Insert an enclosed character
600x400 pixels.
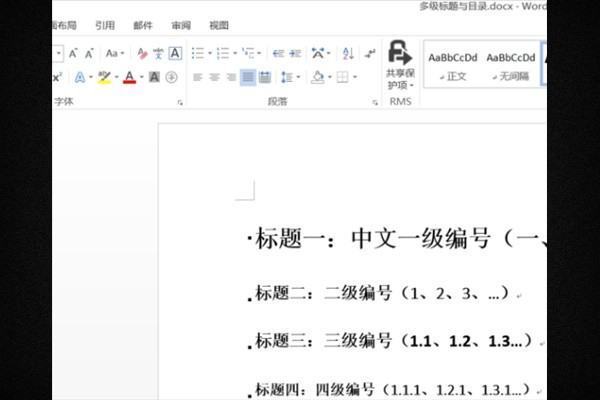click(171, 77)
